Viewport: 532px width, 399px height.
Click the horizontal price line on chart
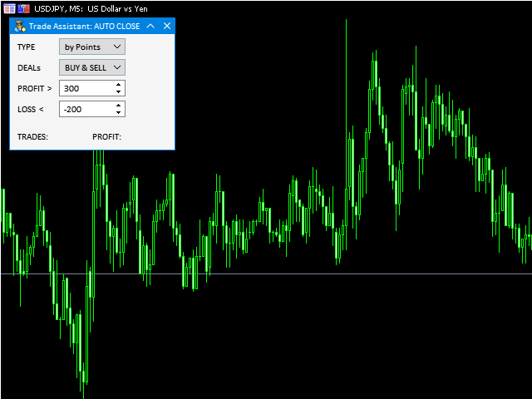(x=332, y=273)
